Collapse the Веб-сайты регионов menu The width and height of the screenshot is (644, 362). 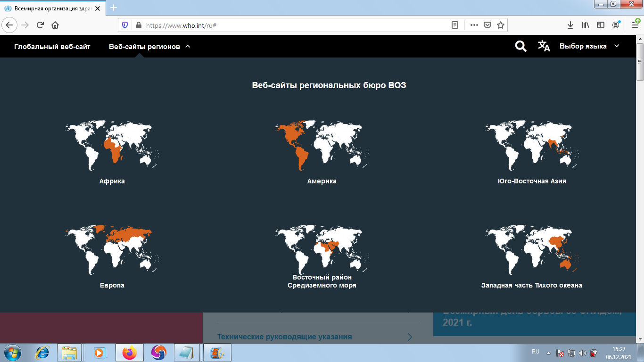tap(149, 47)
